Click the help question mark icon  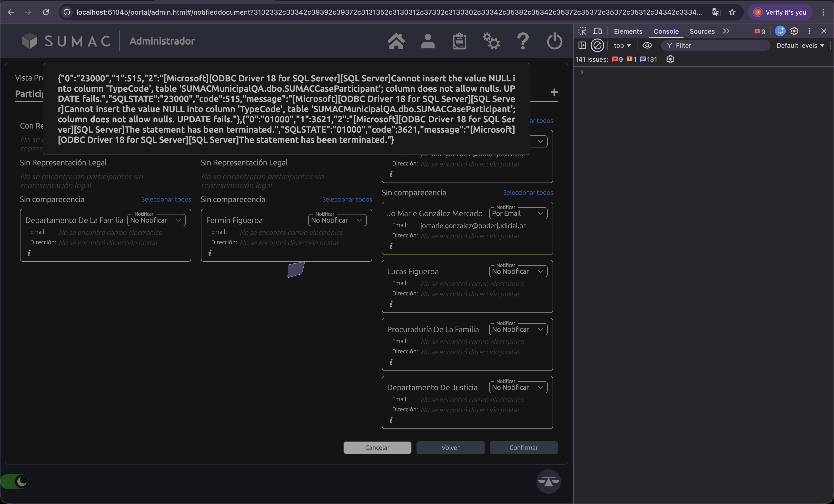(x=523, y=41)
